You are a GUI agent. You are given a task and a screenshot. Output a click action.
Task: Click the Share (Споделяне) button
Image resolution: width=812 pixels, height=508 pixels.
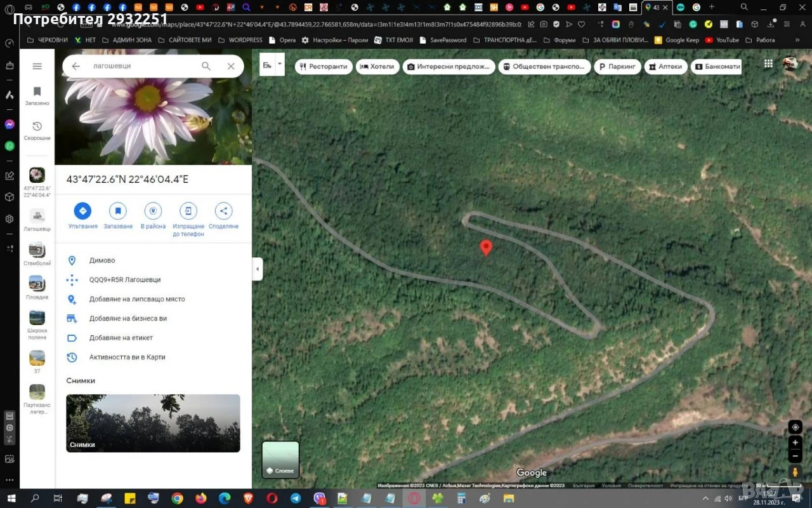[223, 217]
